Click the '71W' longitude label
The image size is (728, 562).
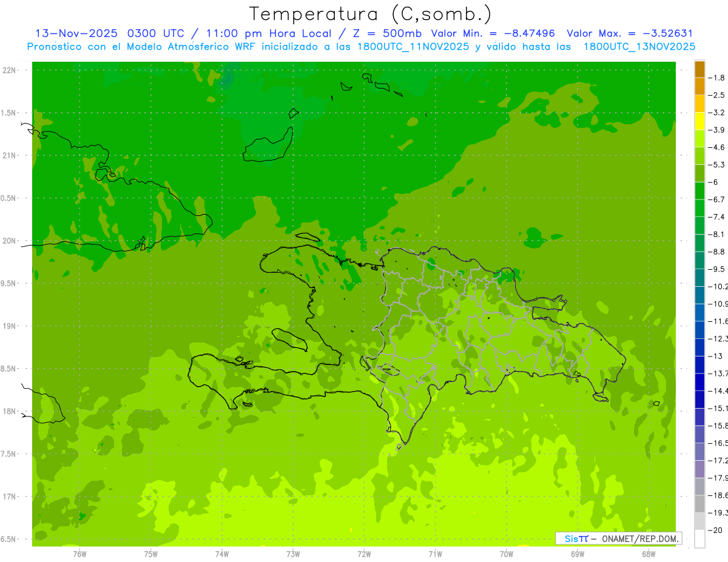[435, 554]
